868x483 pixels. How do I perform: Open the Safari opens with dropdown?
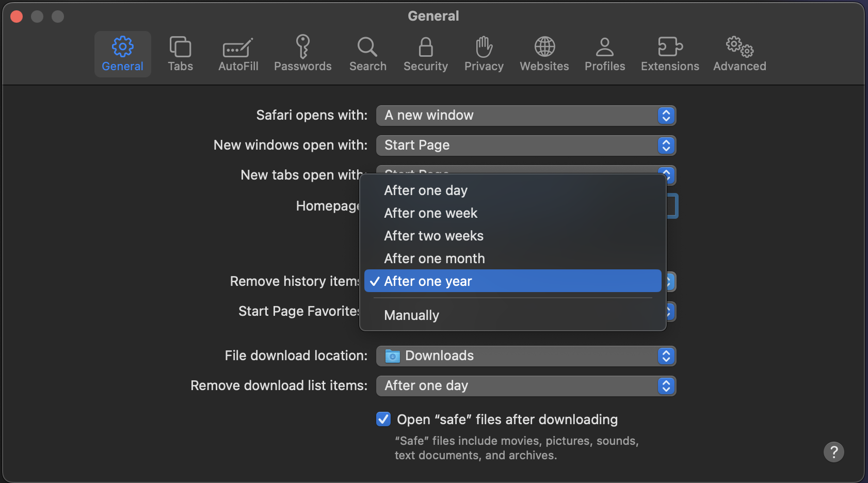click(x=526, y=115)
